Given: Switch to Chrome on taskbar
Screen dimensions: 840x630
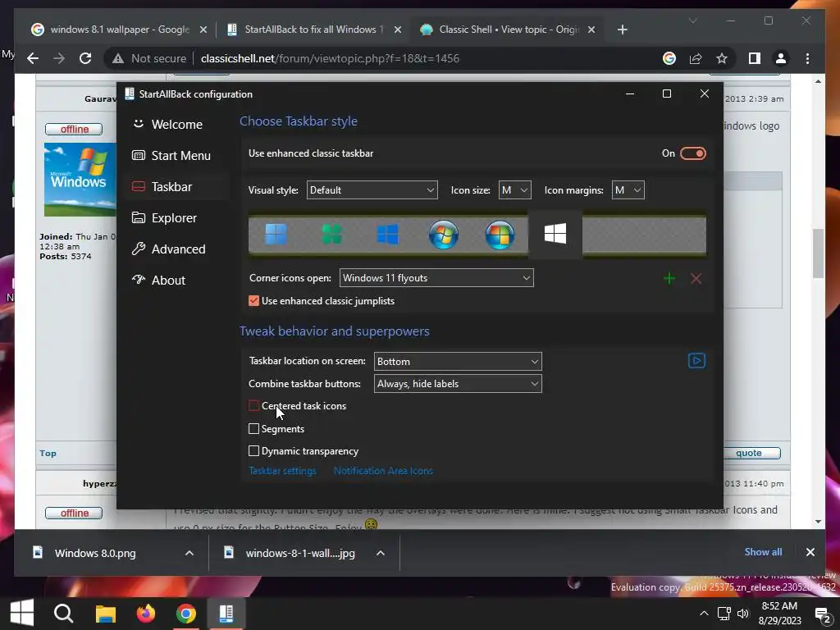Looking at the screenshot, I should pyautogui.click(x=186, y=613).
